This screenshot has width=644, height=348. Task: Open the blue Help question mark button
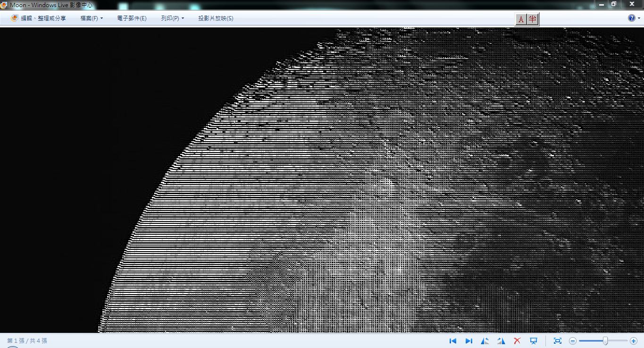[x=632, y=18]
